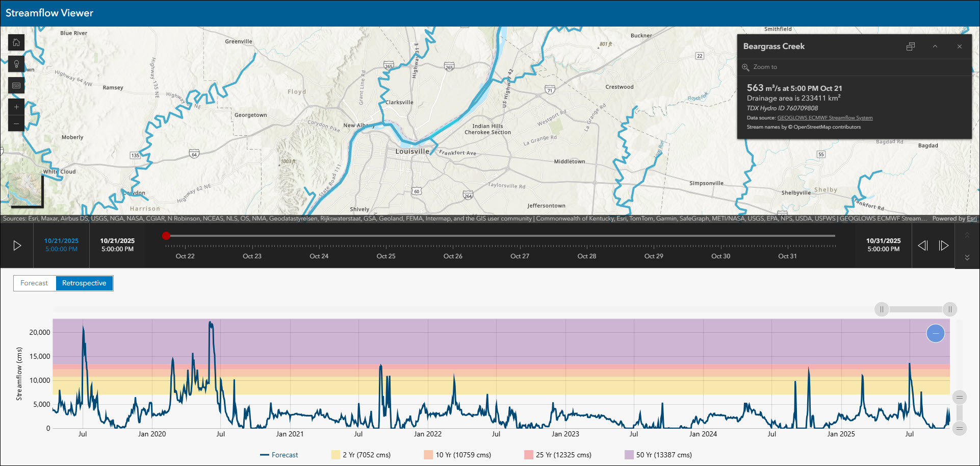Click the Drainage area is 233411 km² text
This screenshot has width=980, height=466.
(x=793, y=98)
